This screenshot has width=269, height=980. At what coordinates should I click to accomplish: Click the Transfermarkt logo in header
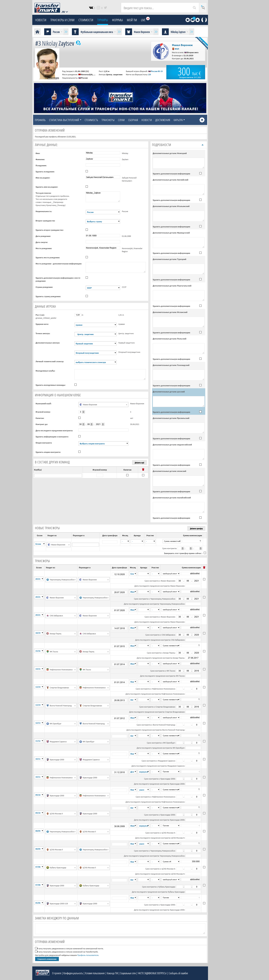47,8
